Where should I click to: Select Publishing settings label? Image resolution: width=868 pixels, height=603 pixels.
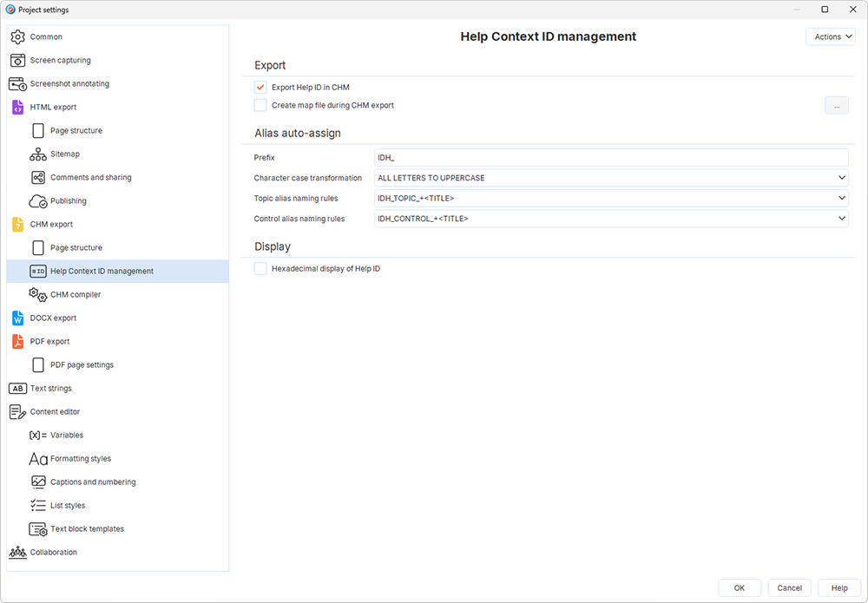coord(68,200)
